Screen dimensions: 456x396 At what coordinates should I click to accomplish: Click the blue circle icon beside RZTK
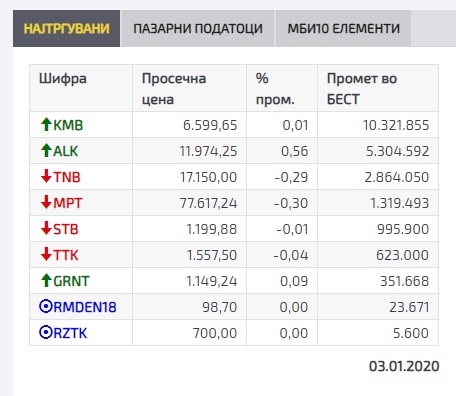coord(46,332)
